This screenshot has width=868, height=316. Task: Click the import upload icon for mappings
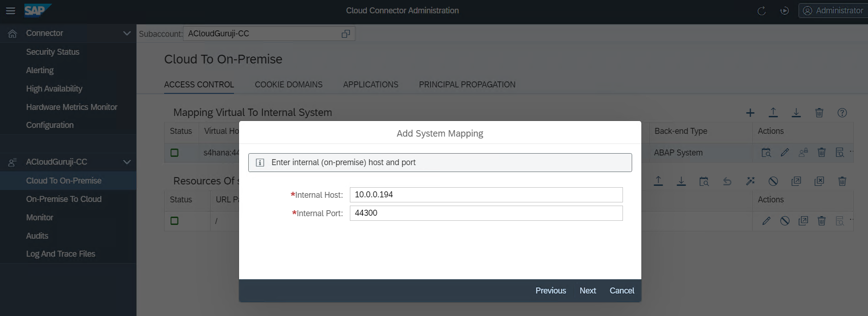point(773,113)
